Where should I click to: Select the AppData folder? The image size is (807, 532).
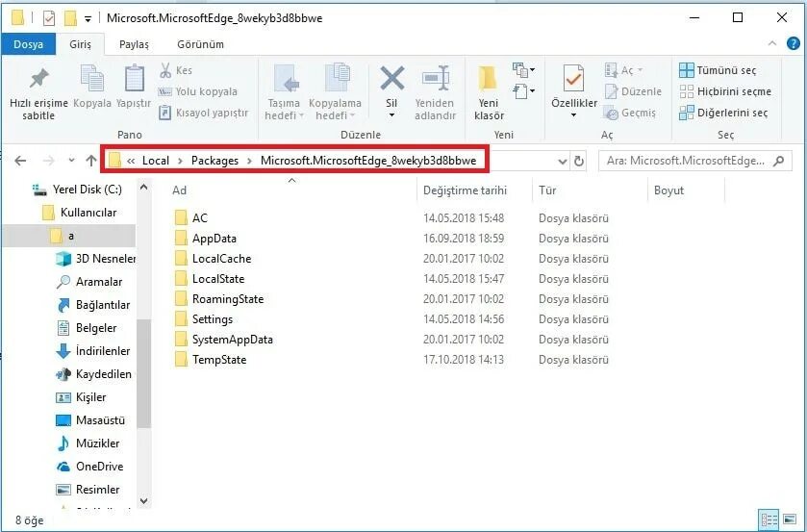tap(205, 238)
